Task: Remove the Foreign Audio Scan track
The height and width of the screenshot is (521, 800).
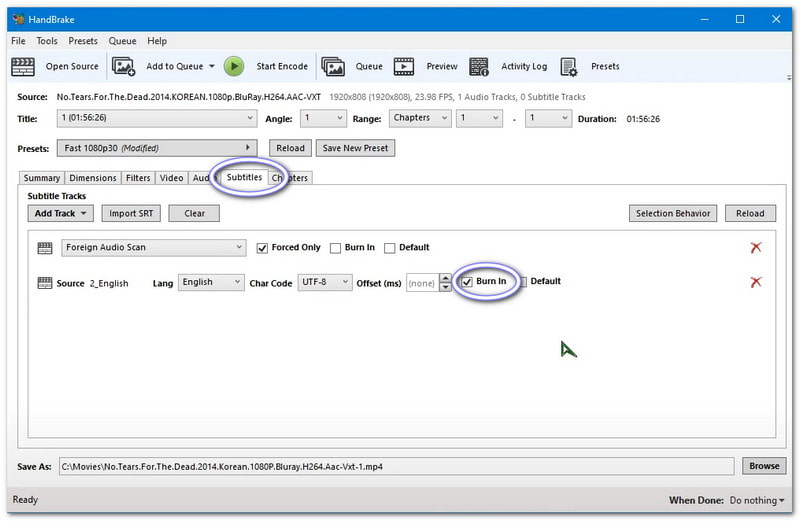Action: click(755, 248)
